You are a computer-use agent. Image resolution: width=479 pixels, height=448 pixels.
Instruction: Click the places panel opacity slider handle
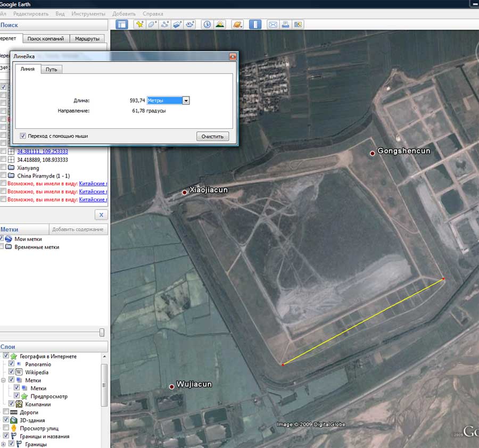pos(102,333)
